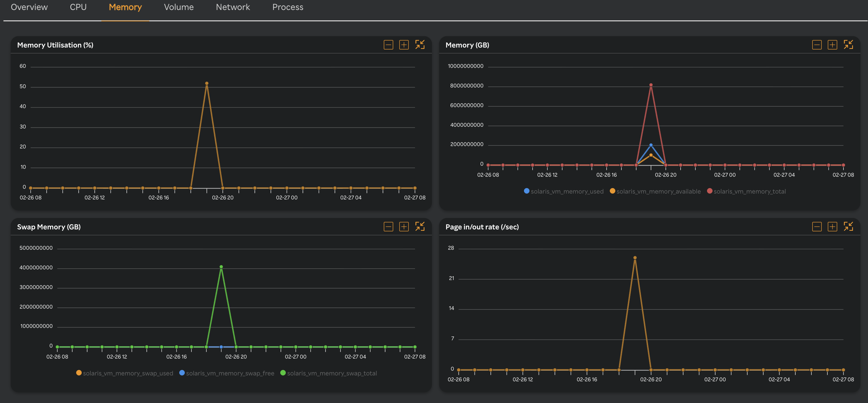Zoom out on the Page in/out rate chart
868x403 pixels.
point(817,227)
